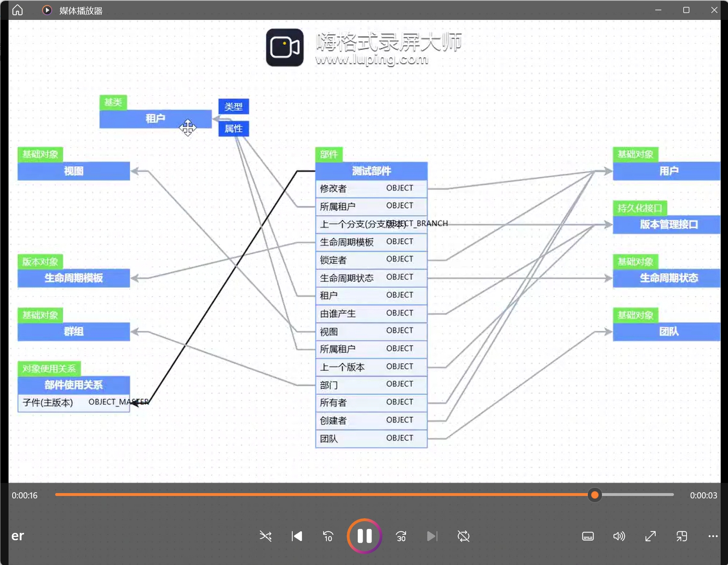Select the 团队 node on right
Viewport: 728px width, 565px height.
(x=667, y=331)
